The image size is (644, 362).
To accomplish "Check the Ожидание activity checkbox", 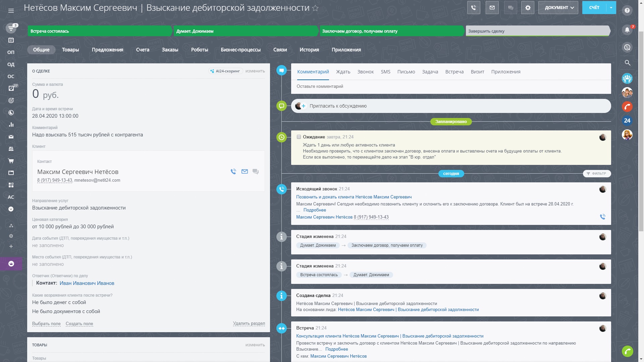I will click(x=299, y=137).
